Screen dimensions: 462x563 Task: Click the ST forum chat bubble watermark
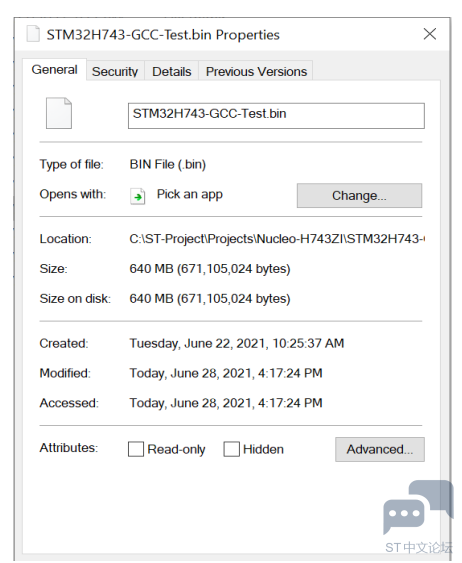click(418, 507)
